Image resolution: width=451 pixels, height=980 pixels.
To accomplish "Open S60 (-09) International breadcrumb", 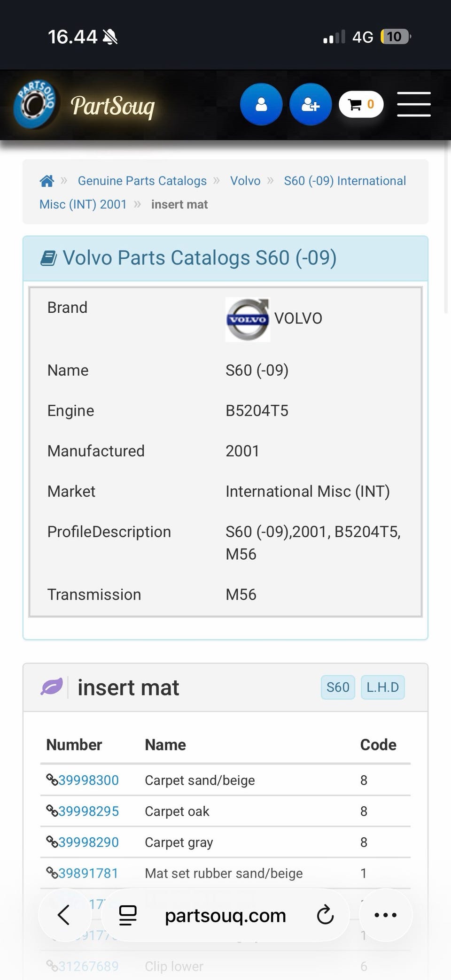I will pos(345,181).
